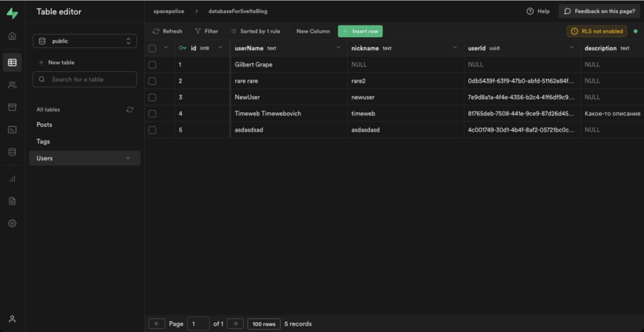Tick the checkbox for the NewUser row
The width and height of the screenshot is (644, 332).
click(152, 98)
